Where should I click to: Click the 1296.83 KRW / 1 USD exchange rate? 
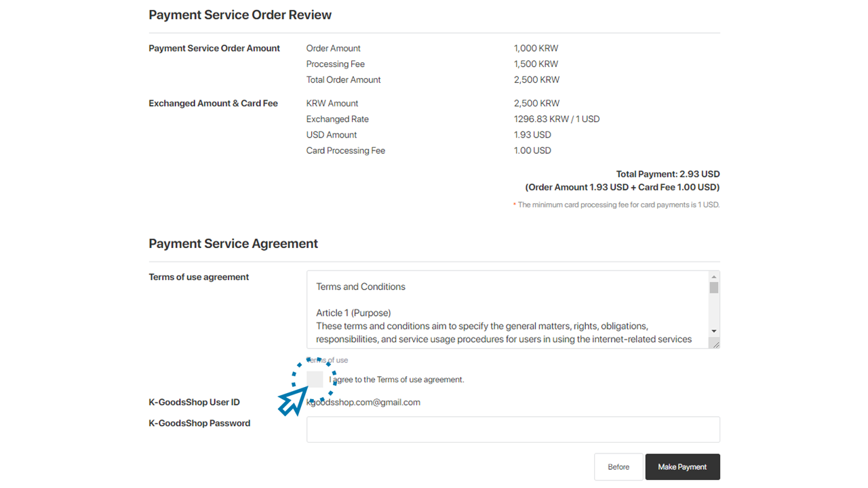(557, 119)
